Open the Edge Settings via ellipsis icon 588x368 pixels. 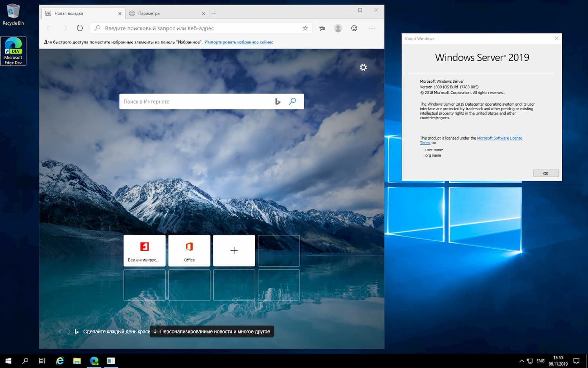click(x=372, y=28)
